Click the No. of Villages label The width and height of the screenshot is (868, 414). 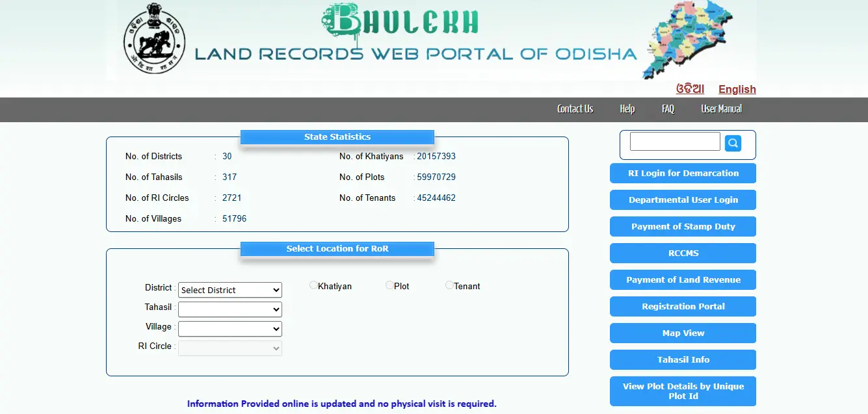pos(153,219)
